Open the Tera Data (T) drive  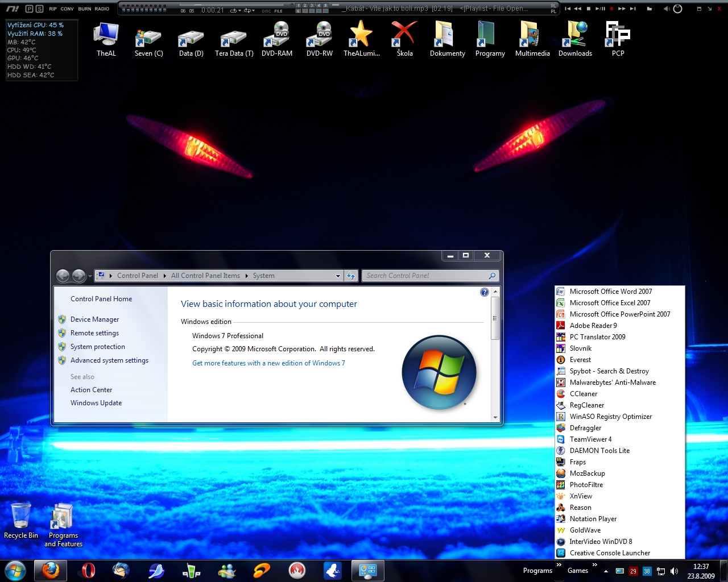pos(234,39)
